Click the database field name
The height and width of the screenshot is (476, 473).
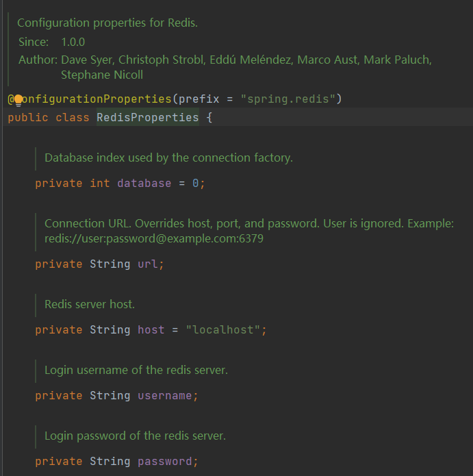coord(144,184)
